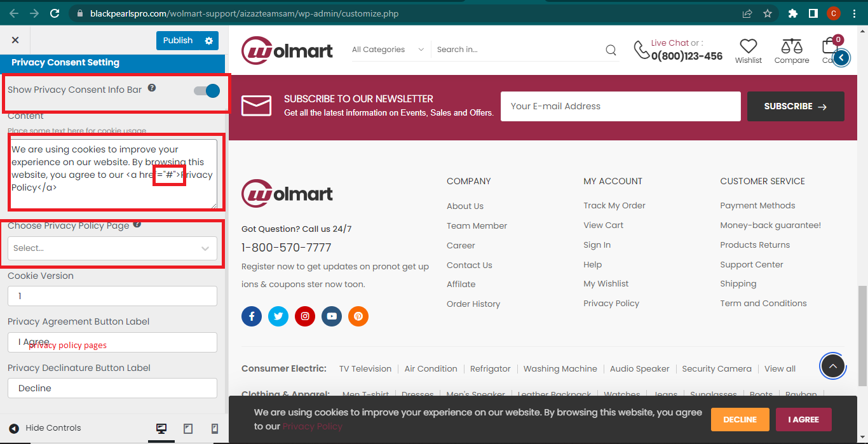
Task: Reload the browser page
Action: click(55, 13)
